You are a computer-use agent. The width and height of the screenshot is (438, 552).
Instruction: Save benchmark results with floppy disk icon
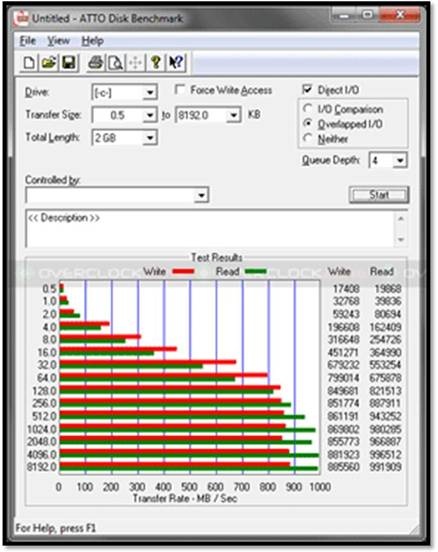pyautogui.click(x=69, y=63)
